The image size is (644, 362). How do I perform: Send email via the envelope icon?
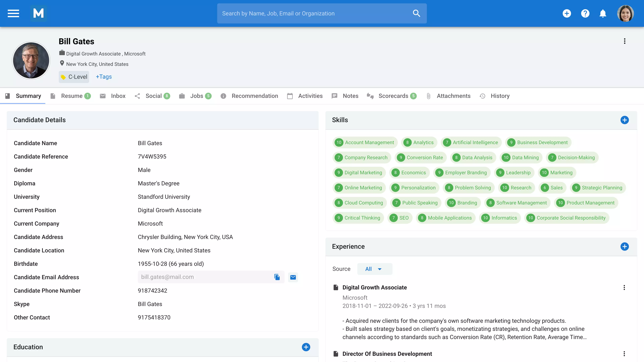293,277
